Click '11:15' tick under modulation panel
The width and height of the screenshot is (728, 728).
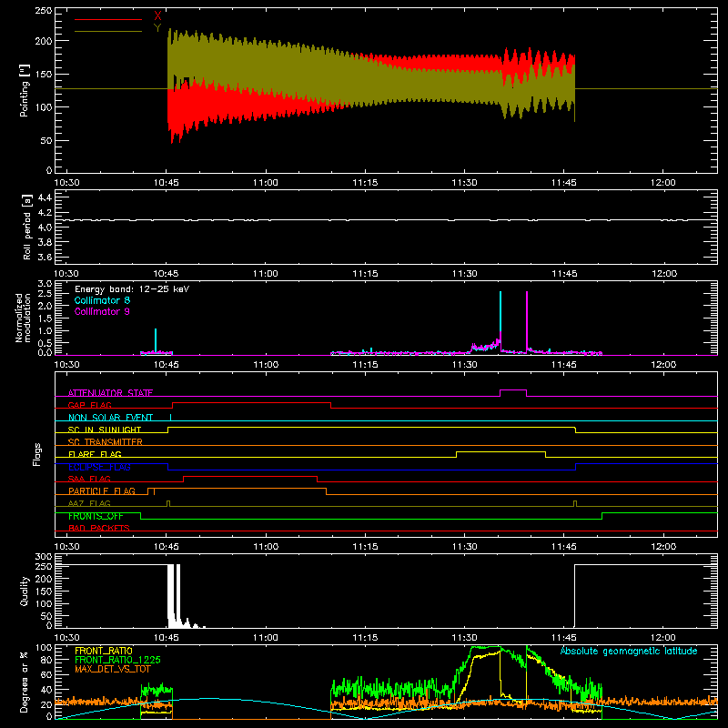(x=365, y=365)
